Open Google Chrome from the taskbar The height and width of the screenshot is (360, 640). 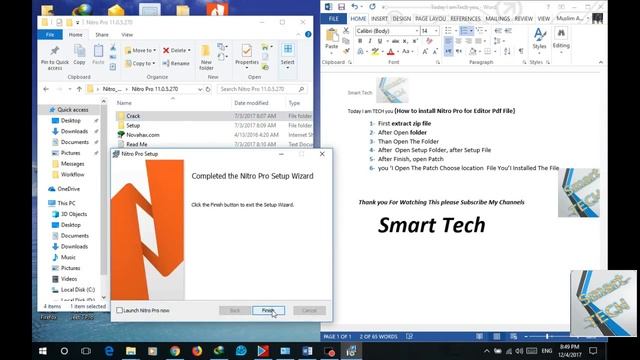pyautogui.click(x=175, y=351)
